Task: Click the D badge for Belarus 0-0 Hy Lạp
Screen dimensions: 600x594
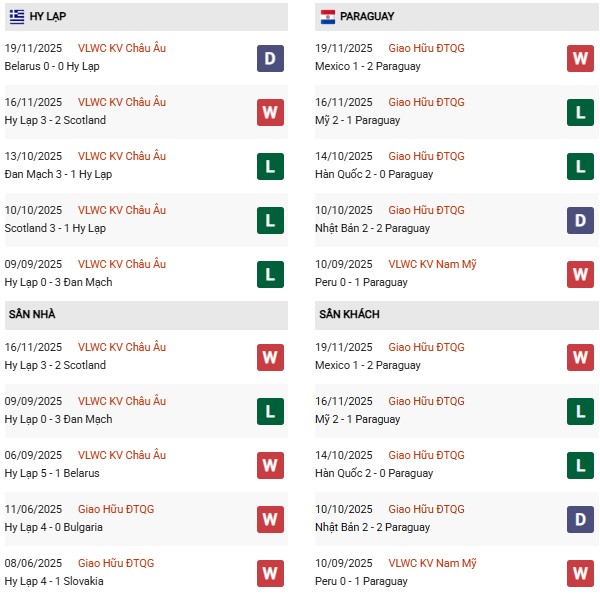Action: [270, 58]
